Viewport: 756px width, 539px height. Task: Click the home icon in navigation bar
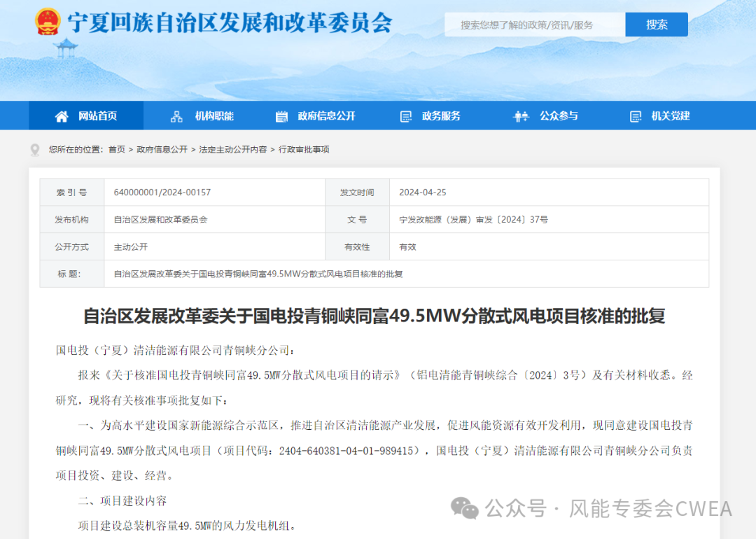tap(62, 116)
